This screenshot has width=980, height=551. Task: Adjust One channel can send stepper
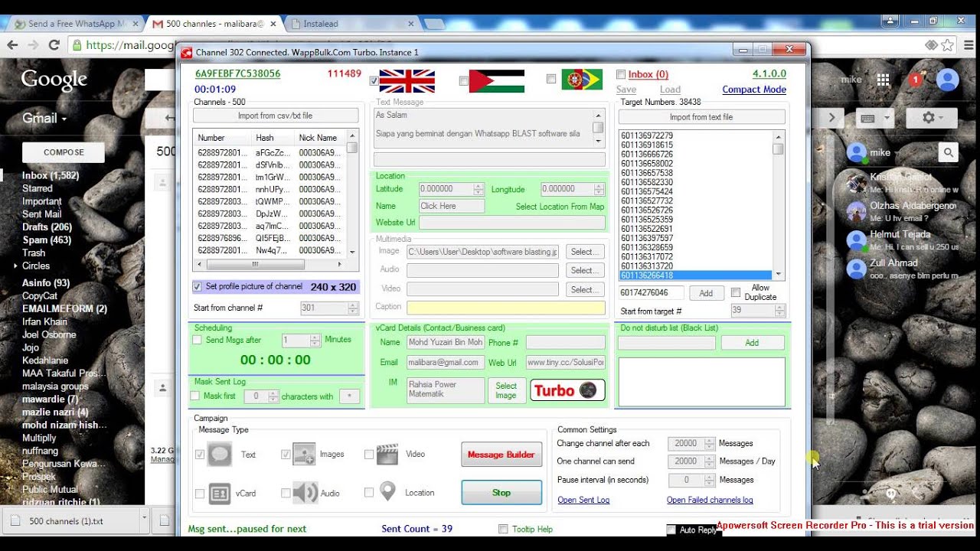[x=710, y=461]
